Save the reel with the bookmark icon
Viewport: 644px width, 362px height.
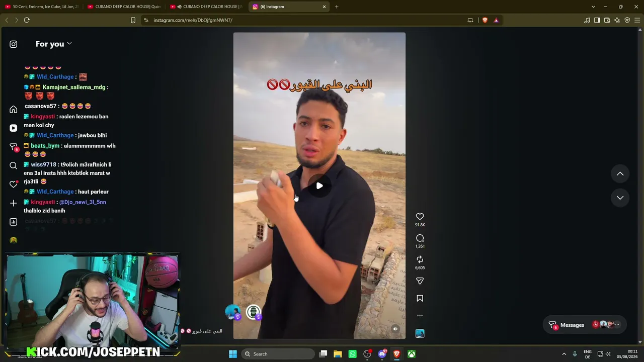tap(420, 299)
